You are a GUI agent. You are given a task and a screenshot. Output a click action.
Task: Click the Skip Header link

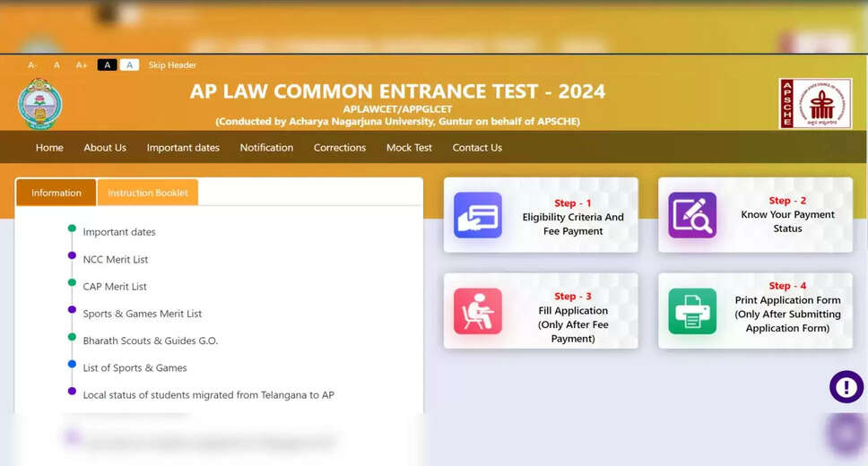[172, 65]
